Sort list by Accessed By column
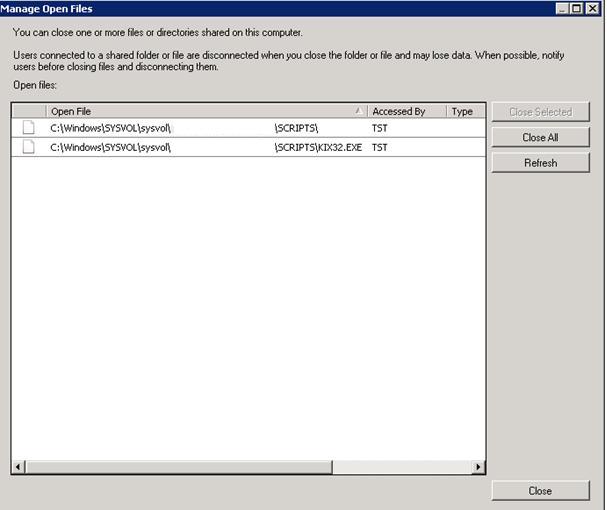 (405, 111)
